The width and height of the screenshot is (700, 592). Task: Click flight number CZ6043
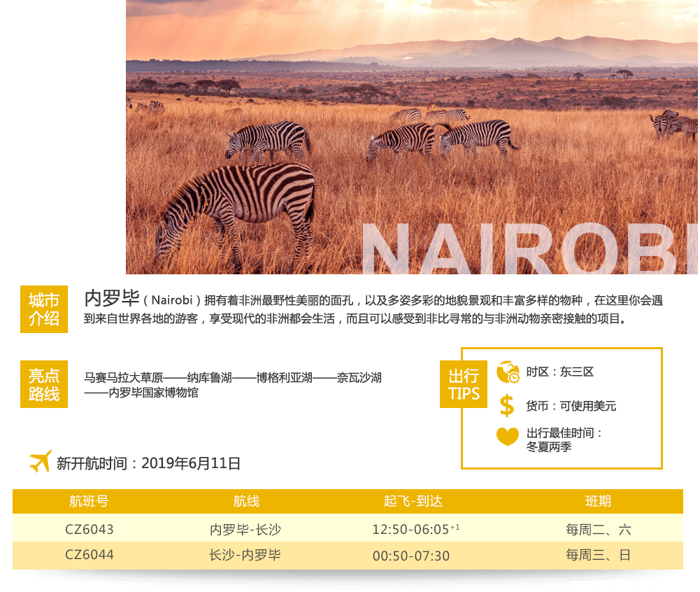89,529
